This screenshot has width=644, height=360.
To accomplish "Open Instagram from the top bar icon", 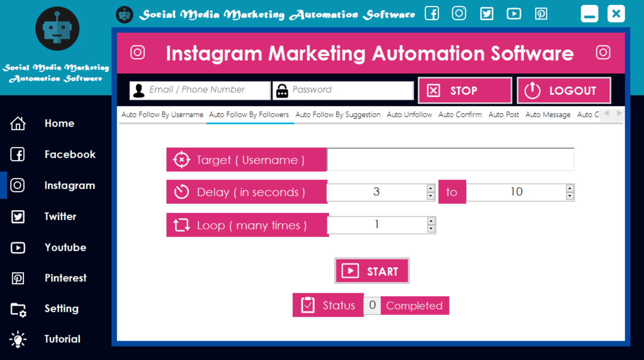I will coord(459,13).
